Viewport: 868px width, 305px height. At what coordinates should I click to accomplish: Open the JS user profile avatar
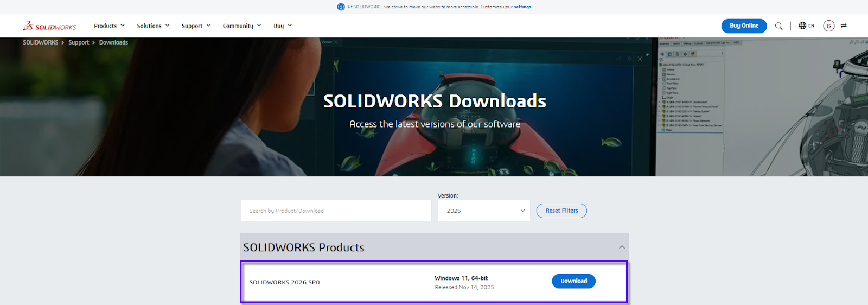coord(828,26)
